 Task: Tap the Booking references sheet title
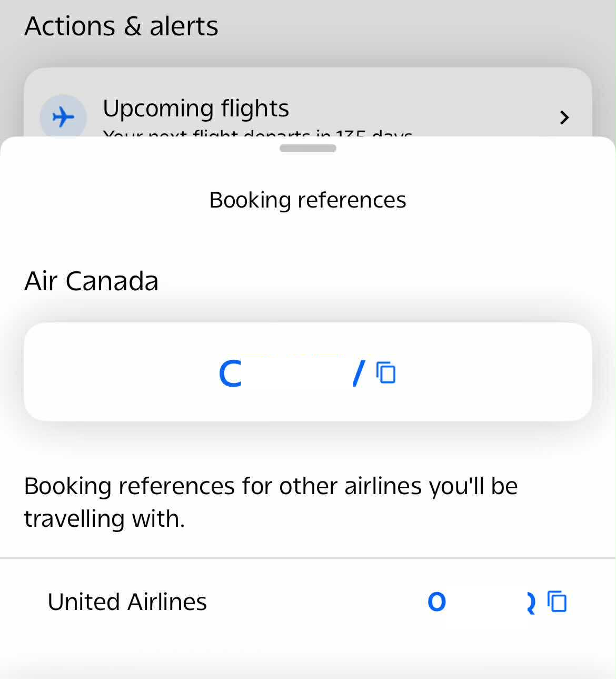(307, 200)
